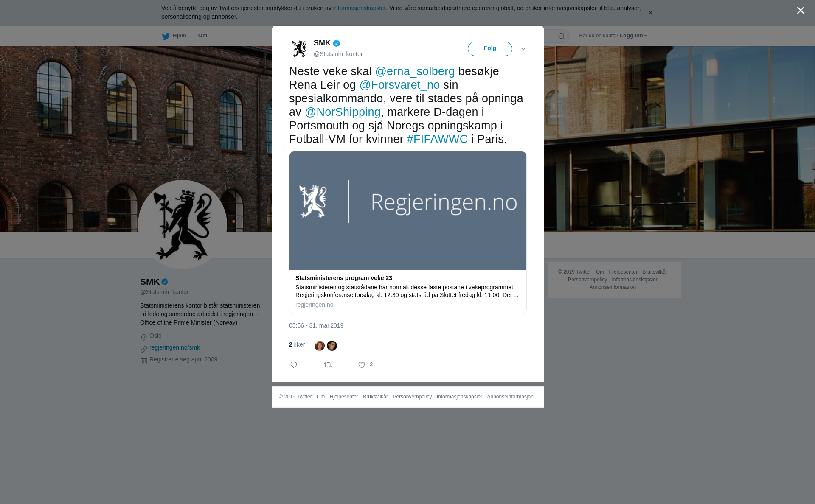Open the #FIFAWWC hashtag

pyautogui.click(x=437, y=139)
